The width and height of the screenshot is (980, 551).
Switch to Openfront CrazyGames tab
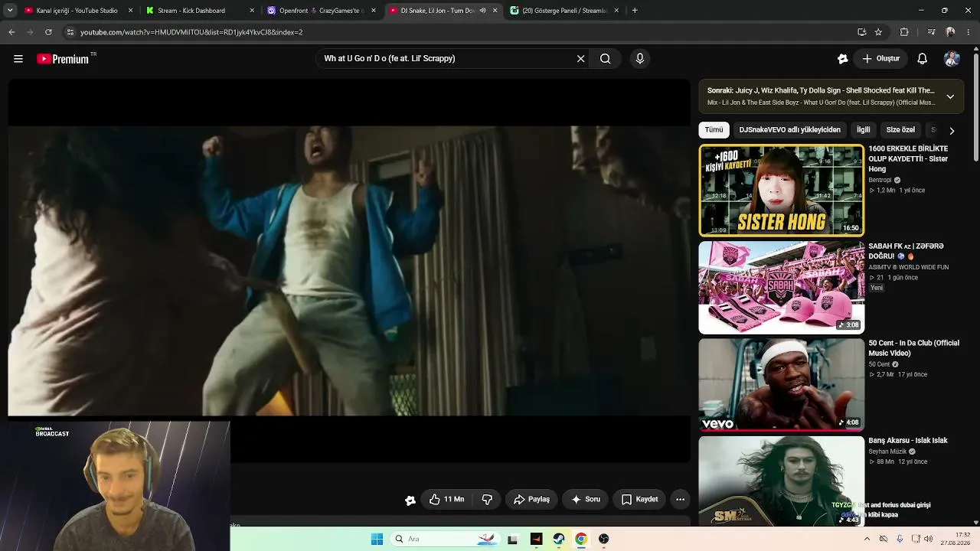(322, 11)
